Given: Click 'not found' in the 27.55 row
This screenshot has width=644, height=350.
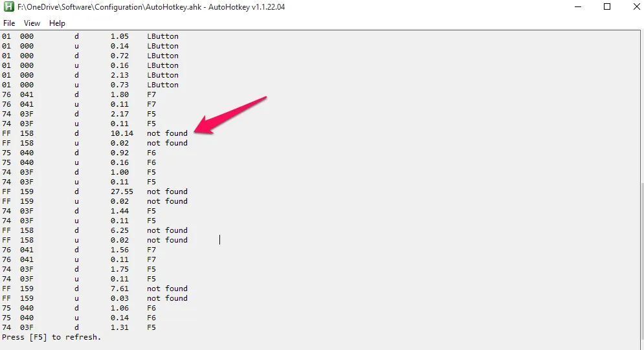Looking at the screenshot, I should click(167, 191).
